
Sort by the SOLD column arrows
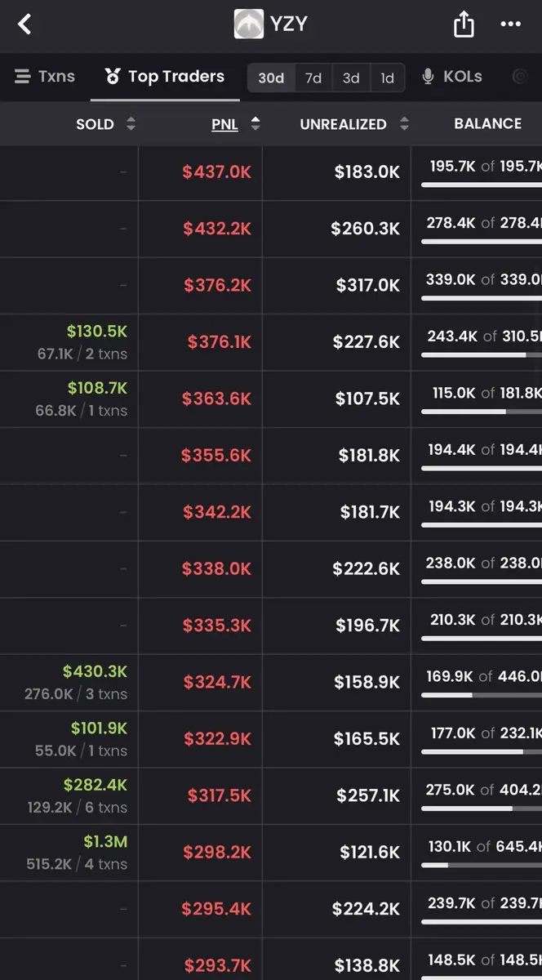pyautogui.click(x=131, y=124)
